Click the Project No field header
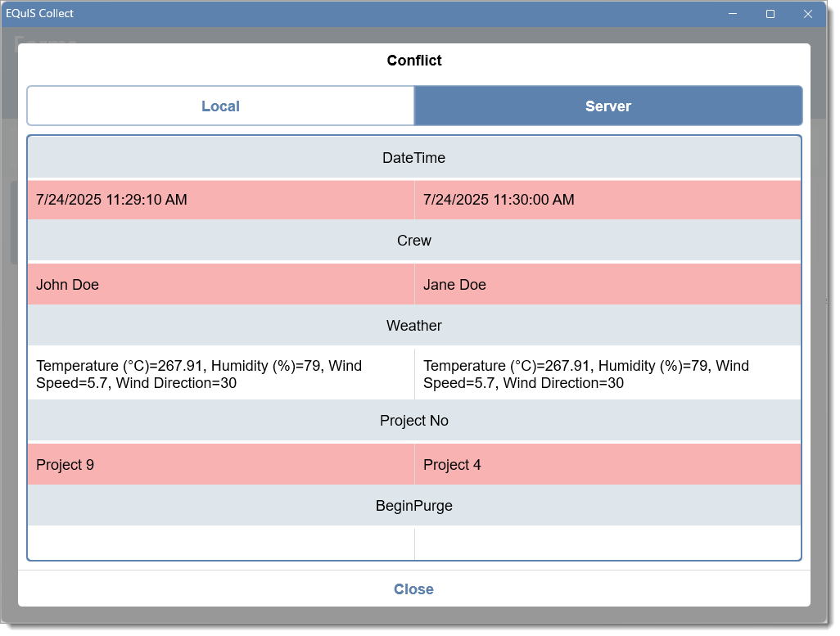 pos(414,421)
